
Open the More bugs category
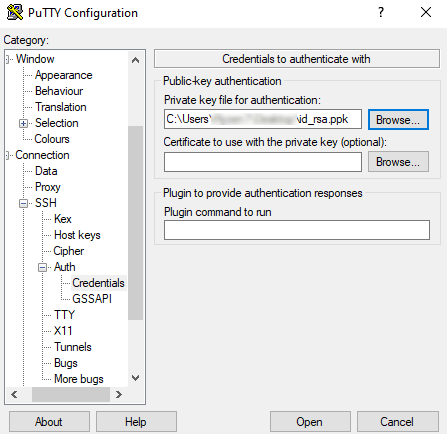(x=79, y=379)
